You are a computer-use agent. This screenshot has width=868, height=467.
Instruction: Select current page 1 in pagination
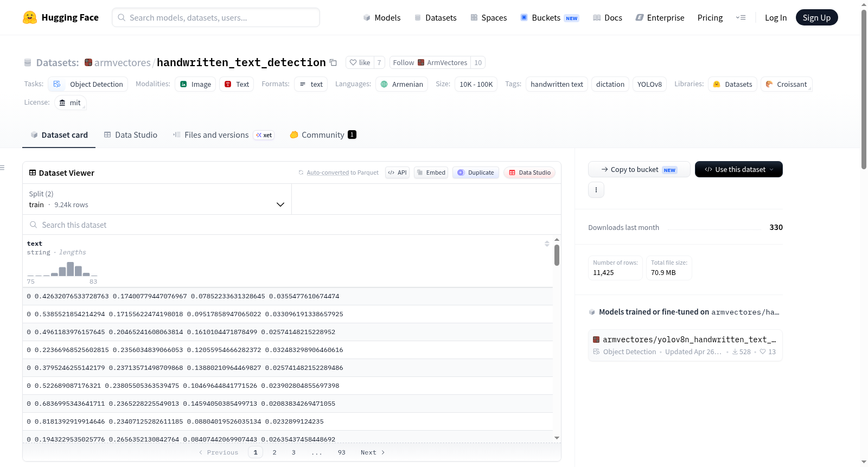coord(256,452)
